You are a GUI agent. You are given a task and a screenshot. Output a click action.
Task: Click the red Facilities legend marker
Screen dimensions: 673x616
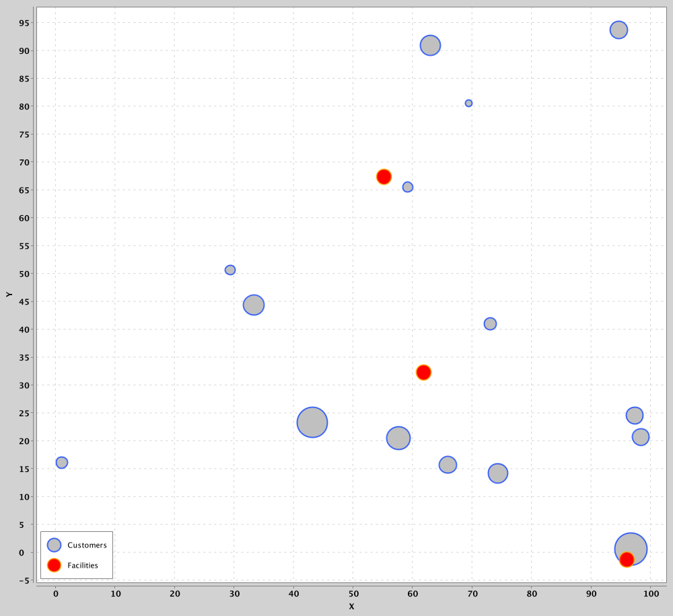54,565
